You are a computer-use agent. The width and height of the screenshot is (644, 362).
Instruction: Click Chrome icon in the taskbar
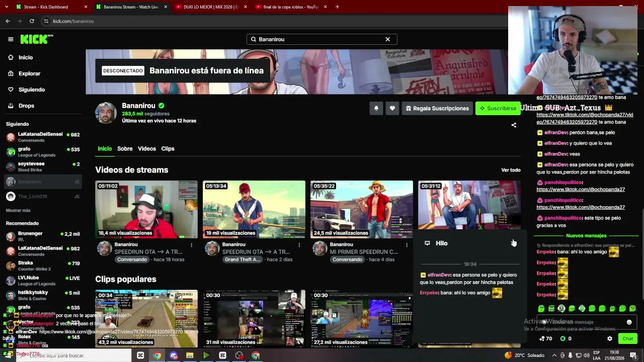pyautogui.click(x=157, y=355)
